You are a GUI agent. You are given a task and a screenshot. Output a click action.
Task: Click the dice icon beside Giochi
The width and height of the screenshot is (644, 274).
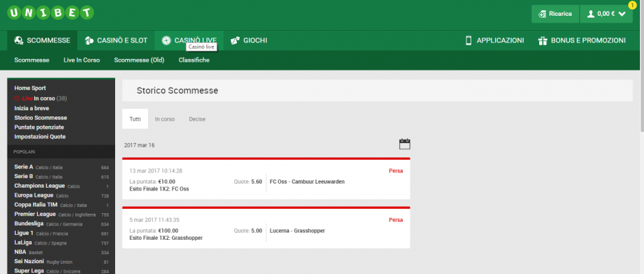click(235, 40)
